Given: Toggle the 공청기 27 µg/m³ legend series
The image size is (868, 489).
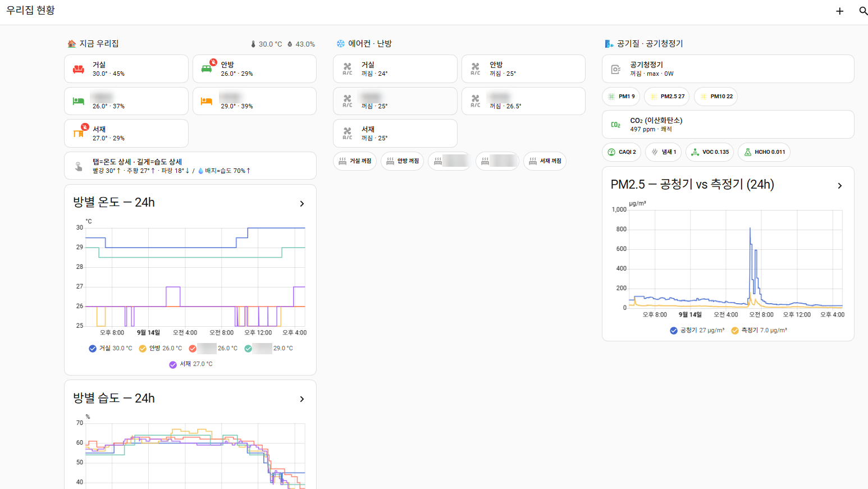Looking at the screenshot, I should 697,331.
